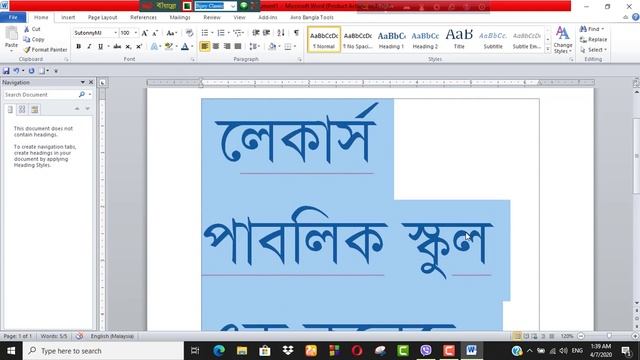
Task: Click the Cut icon in Clipboard
Action: point(27,29)
